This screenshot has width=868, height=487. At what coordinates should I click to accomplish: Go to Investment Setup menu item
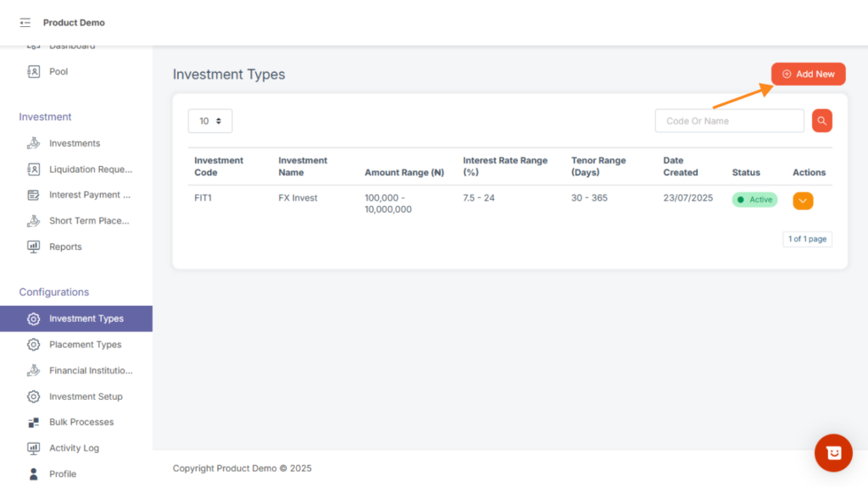(x=86, y=396)
